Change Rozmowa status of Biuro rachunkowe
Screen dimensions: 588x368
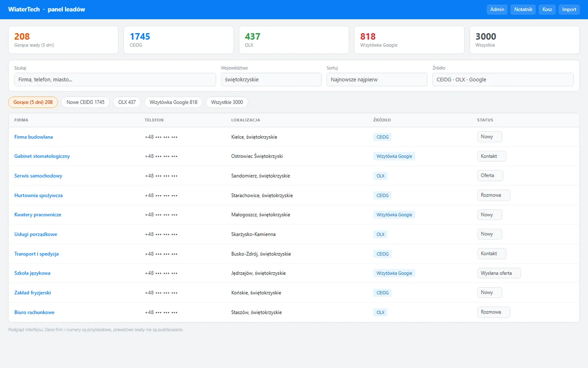[x=494, y=312]
